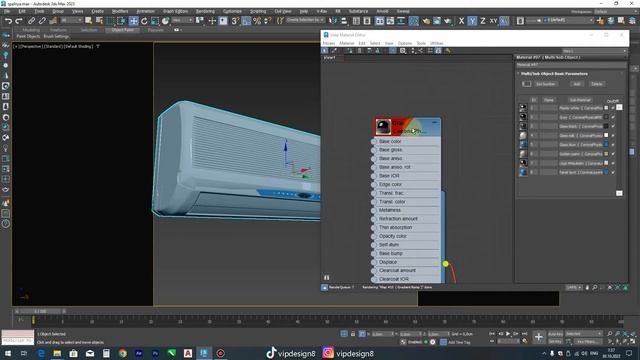Open the Select by Name dialog icon
This screenshot has width=640, height=360.
pos(99,21)
